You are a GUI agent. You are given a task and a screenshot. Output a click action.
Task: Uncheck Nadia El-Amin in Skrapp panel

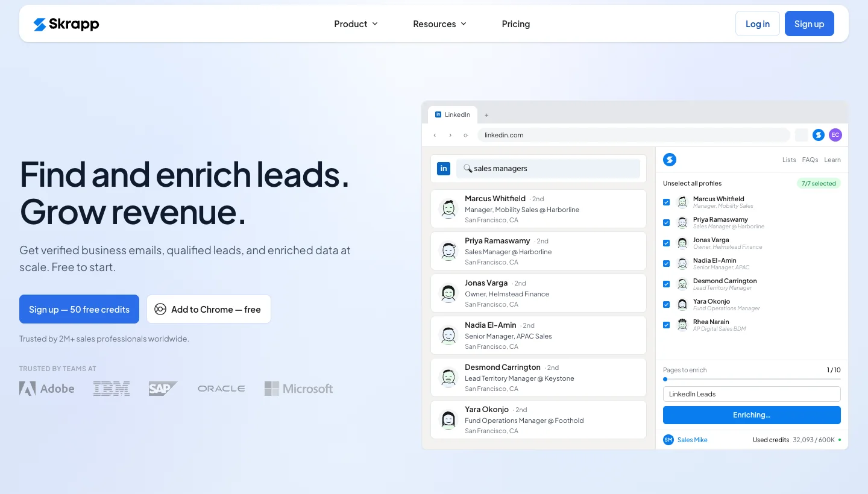point(666,263)
